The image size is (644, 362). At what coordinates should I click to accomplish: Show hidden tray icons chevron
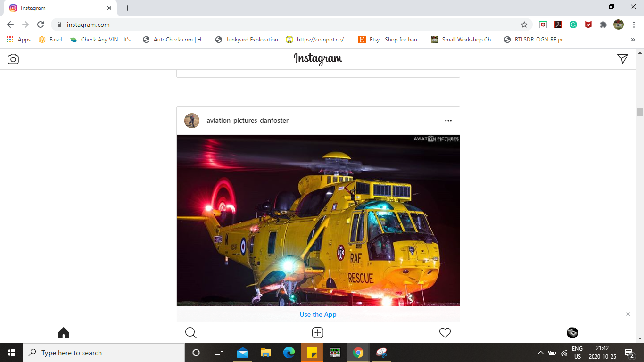pos(540,353)
